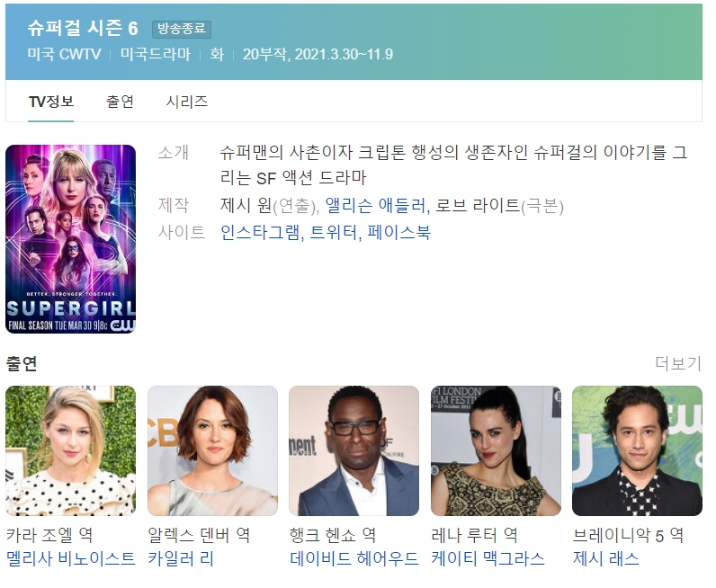This screenshot has width=716, height=588.
Task: Open 카일러 리 actor link
Action: pyautogui.click(x=181, y=558)
